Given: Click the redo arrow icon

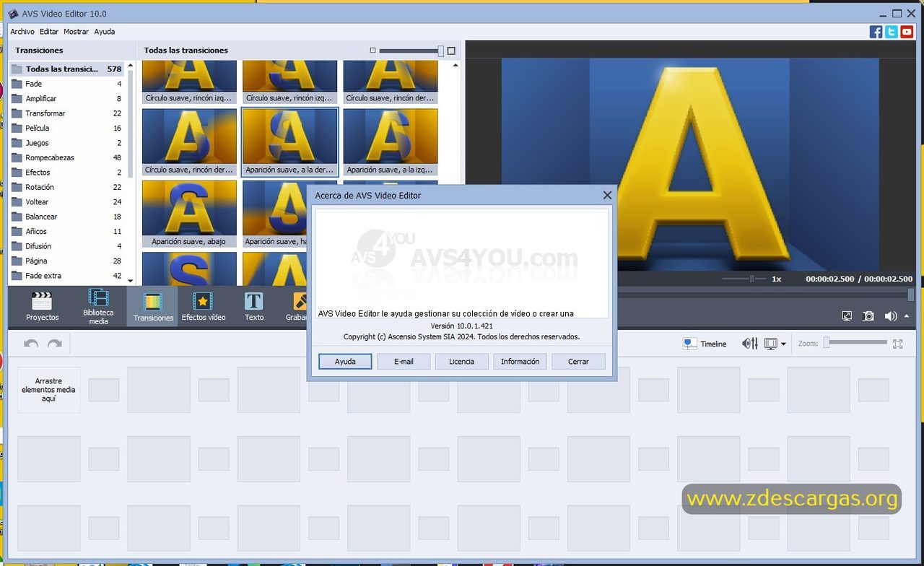Looking at the screenshot, I should pos(54,344).
